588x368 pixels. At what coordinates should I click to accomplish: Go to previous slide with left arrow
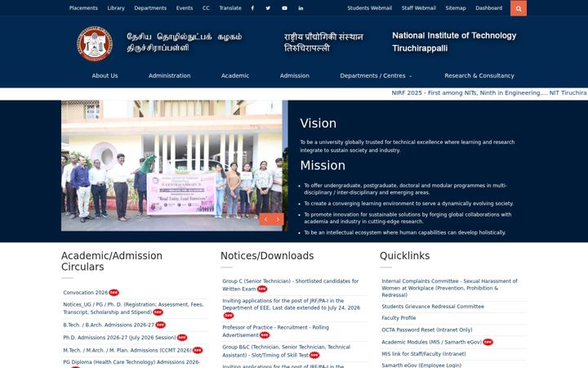click(x=265, y=219)
